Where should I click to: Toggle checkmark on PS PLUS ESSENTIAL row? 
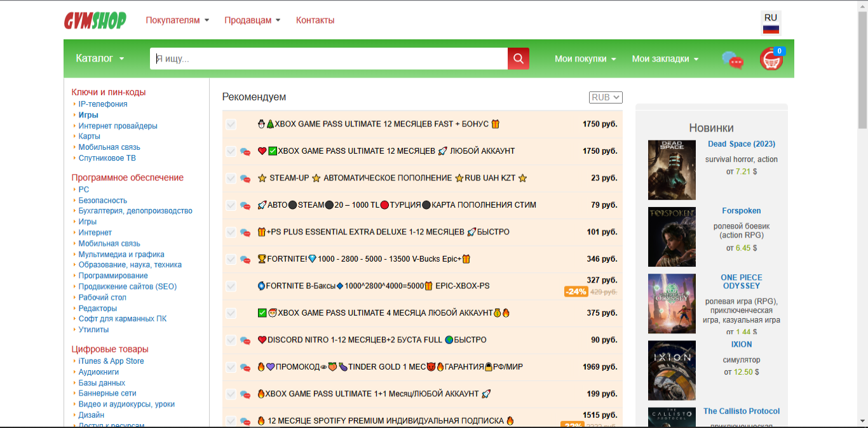(x=231, y=232)
